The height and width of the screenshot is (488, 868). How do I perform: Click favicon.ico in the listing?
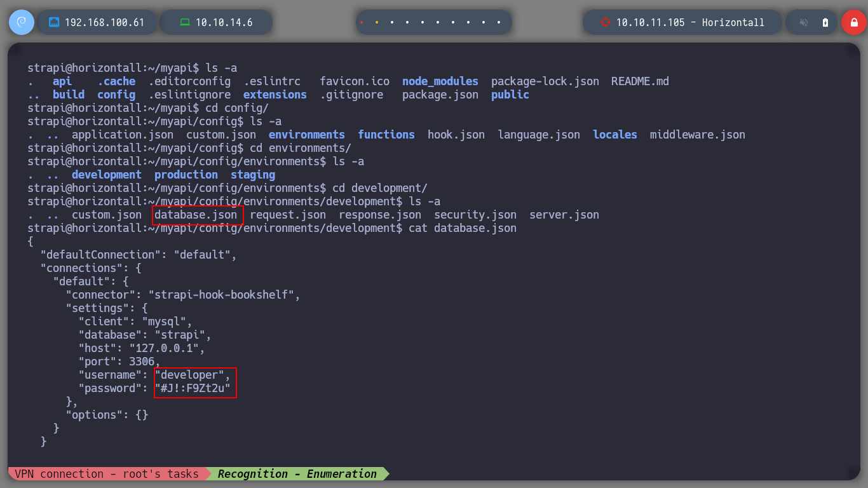[x=355, y=81]
